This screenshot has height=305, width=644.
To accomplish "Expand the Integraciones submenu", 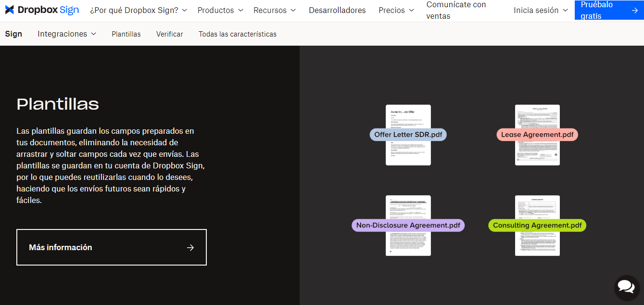I will coord(67,34).
